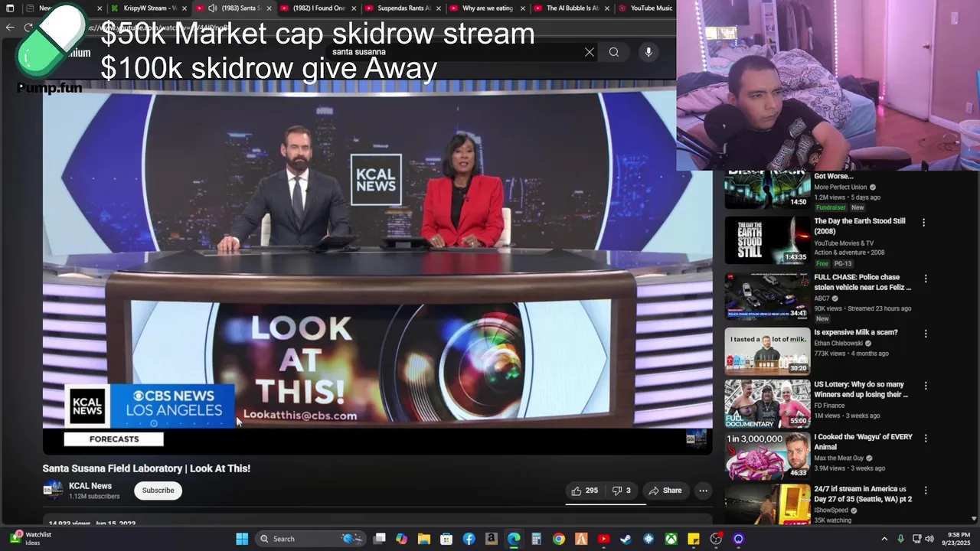Open clock showing 9:58 PM

click(958, 539)
